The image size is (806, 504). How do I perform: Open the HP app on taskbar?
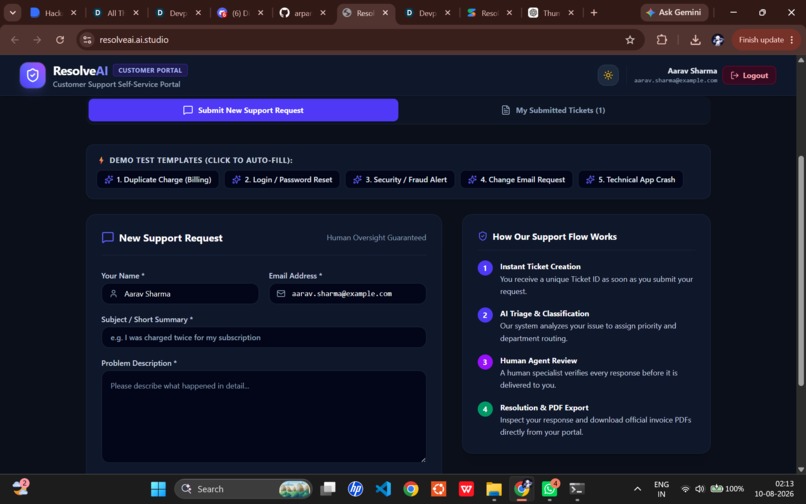point(355,489)
